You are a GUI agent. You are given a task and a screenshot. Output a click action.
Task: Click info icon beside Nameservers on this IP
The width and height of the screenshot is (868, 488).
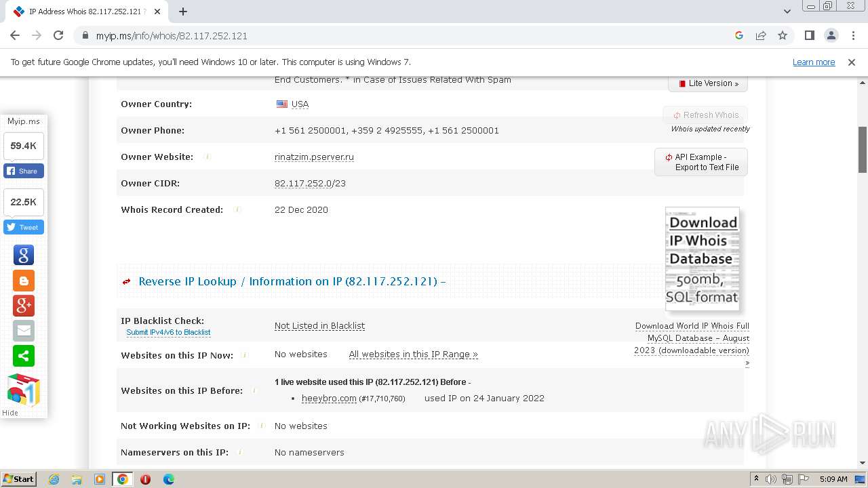click(x=240, y=452)
